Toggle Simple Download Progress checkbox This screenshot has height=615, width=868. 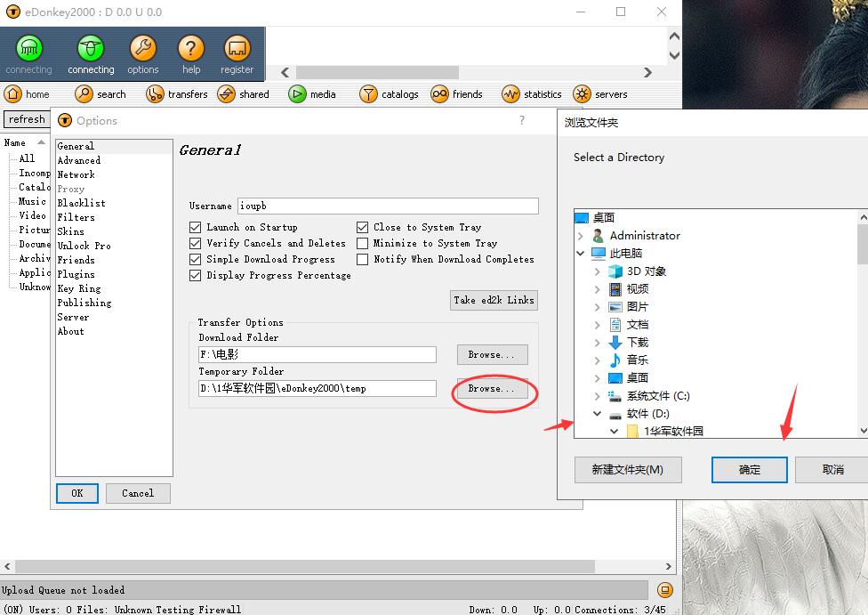(x=195, y=259)
